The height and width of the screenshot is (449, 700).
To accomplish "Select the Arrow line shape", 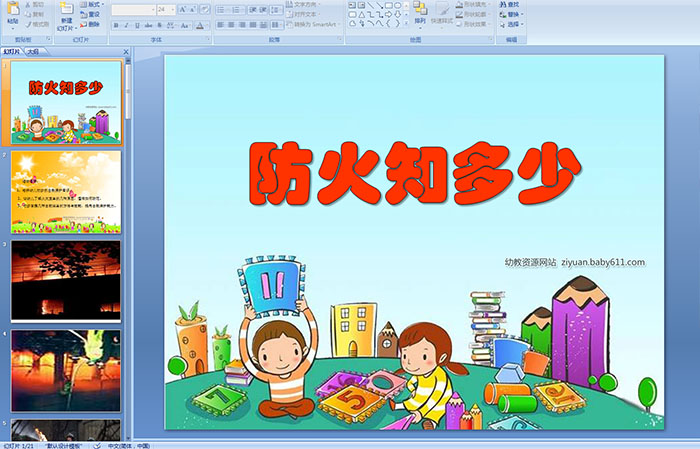I will coord(379,5).
